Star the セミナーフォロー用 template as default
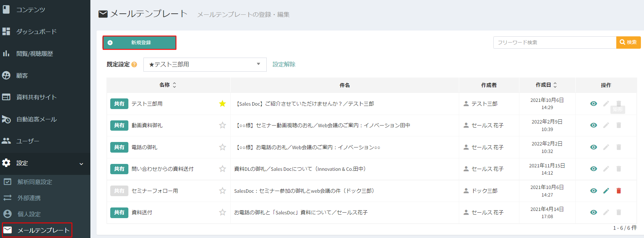Image resolution: width=644 pixels, height=238 pixels. [223, 191]
